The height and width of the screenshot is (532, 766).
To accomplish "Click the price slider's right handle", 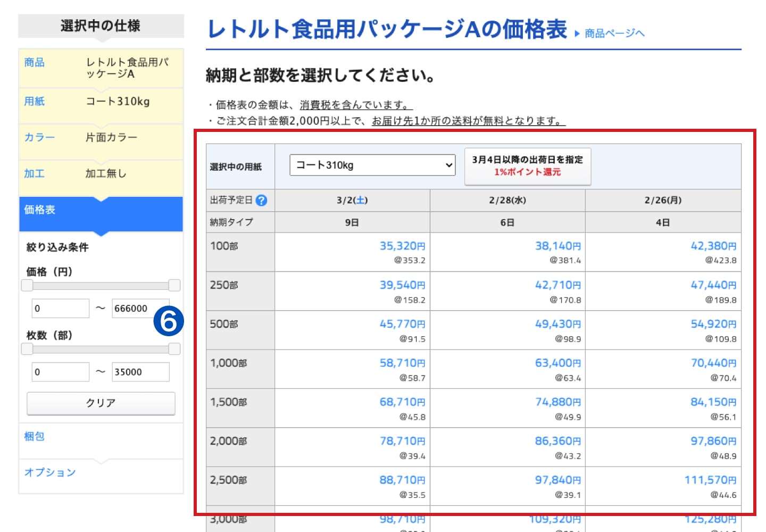I will (x=174, y=286).
